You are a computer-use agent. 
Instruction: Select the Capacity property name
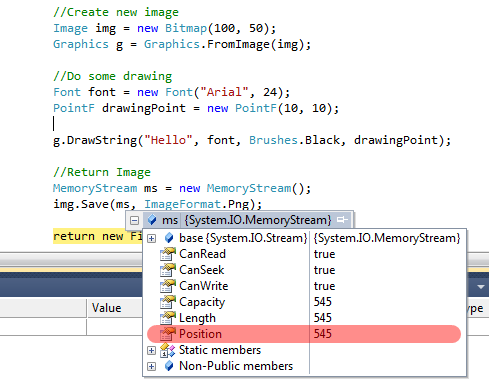202,302
